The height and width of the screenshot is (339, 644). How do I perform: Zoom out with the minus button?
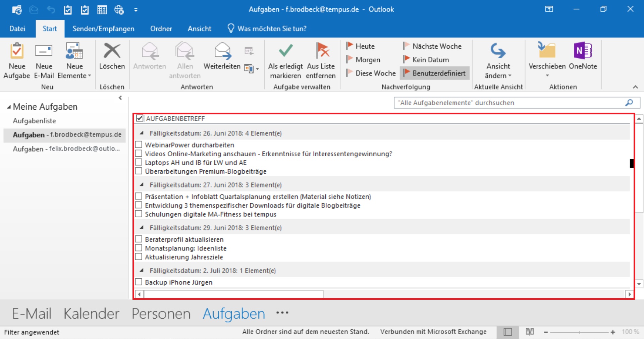pyautogui.click(x=546, y=332)
